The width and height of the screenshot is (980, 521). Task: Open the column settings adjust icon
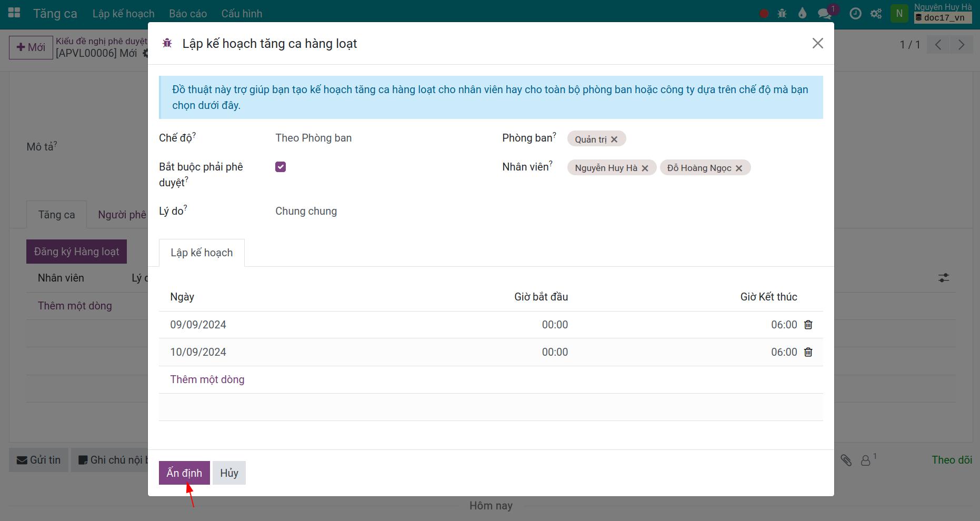tap(944, 278)
